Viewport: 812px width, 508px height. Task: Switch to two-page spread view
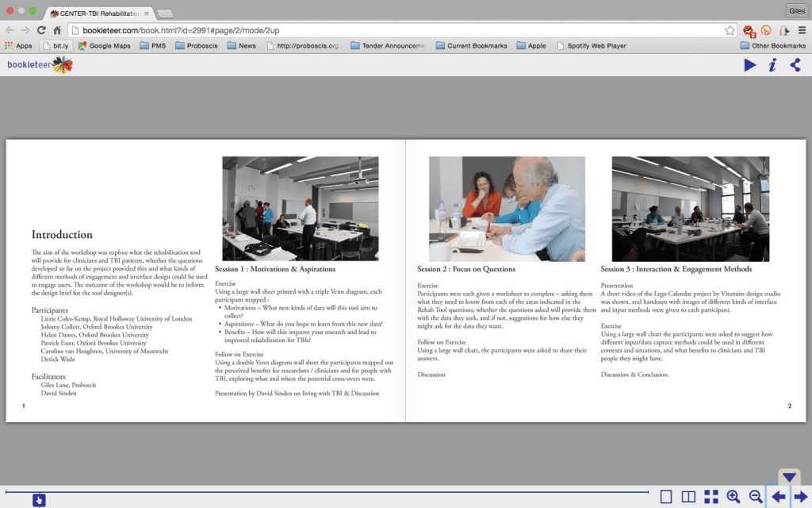coord(688,497)
